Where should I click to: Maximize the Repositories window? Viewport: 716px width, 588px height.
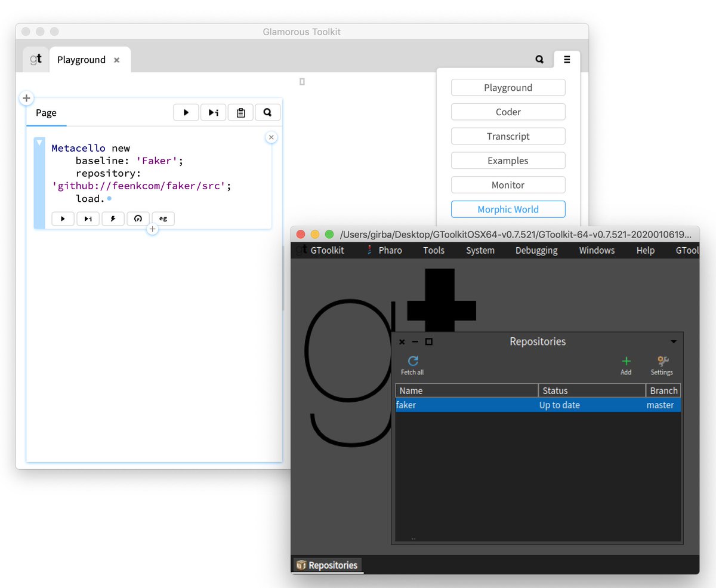[429, 342]
